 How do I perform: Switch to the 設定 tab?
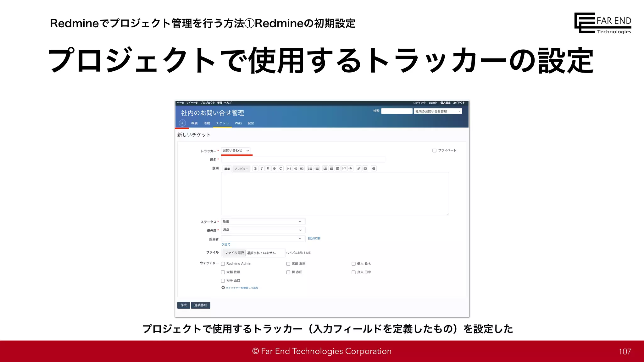point(251,123)
